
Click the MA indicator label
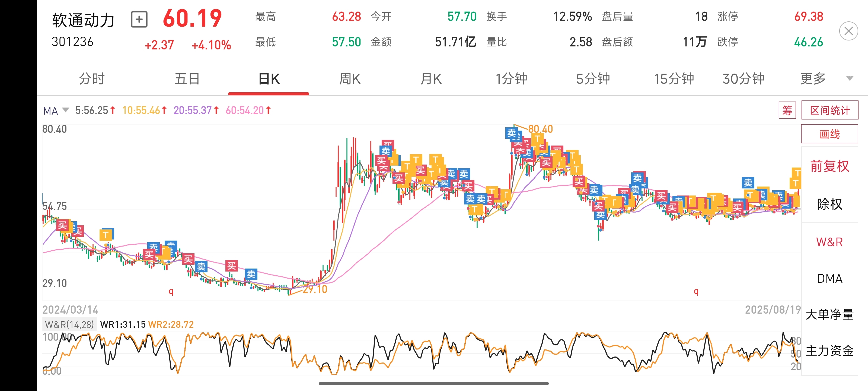coord(50,111)
